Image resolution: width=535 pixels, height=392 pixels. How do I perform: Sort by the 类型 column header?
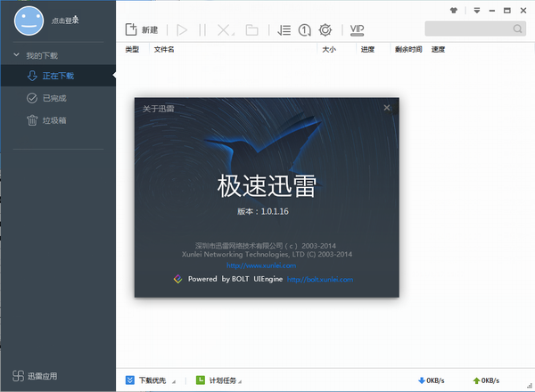132,49
